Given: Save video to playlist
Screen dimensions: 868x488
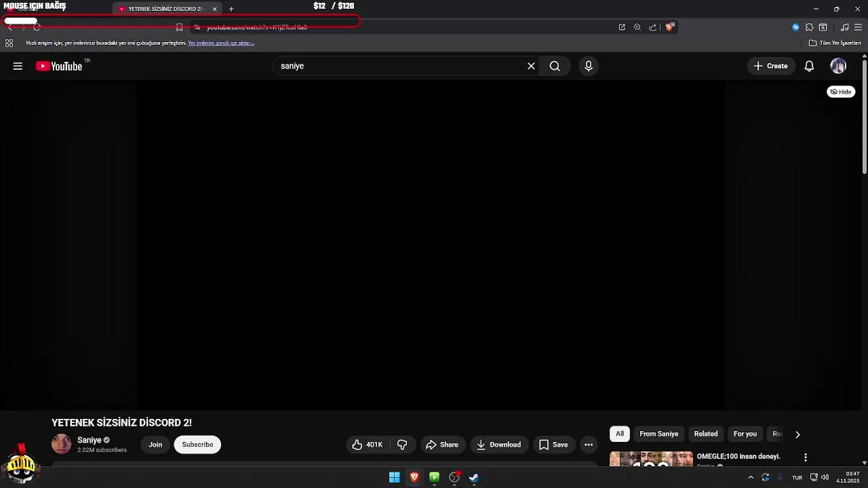Looking at the screenshot, I should pyautogui.click(x=553, y=445).
